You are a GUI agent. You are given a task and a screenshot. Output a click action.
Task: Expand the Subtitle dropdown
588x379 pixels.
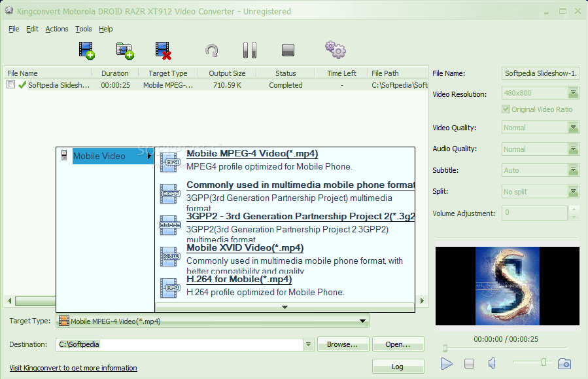click(x=574, y=170)
